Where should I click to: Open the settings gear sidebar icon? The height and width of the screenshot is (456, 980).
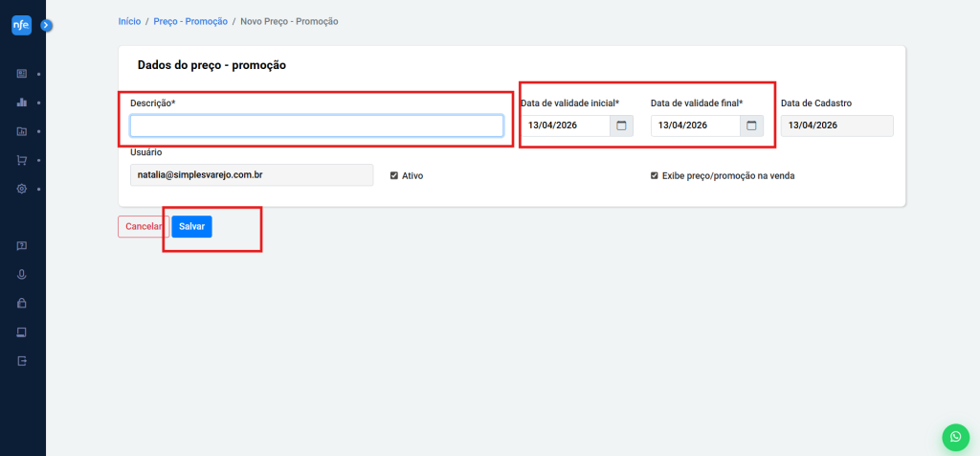[22, 189]
